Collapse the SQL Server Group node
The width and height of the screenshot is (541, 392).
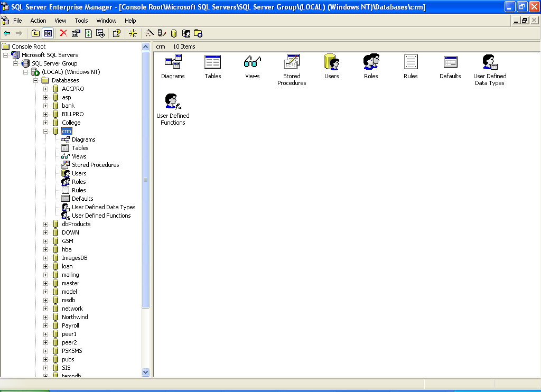pos(15,63)
